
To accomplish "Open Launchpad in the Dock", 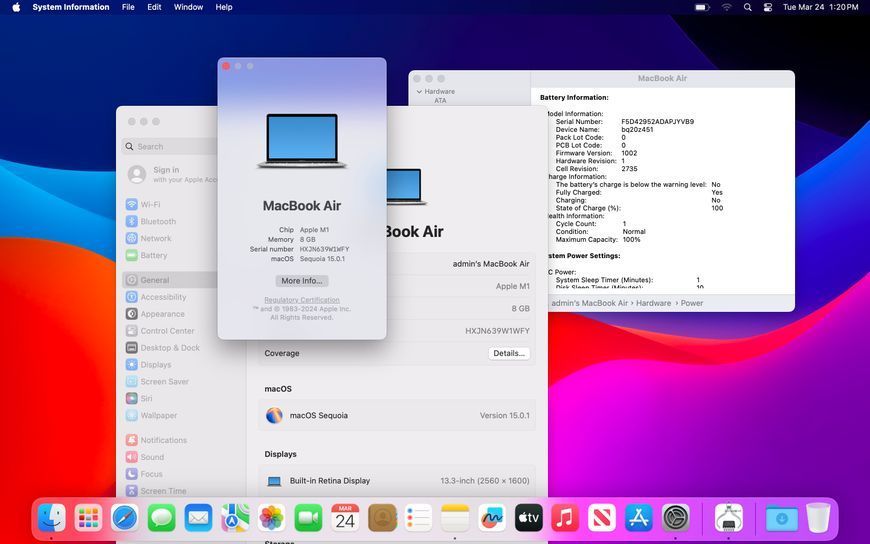I will [88, 517].
